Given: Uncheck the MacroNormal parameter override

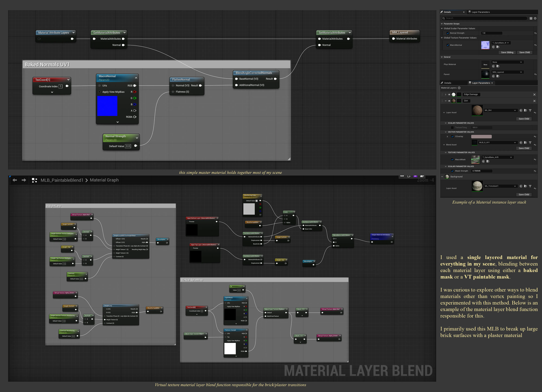Looking at the screenshot, I should click(x=448, y=45).
